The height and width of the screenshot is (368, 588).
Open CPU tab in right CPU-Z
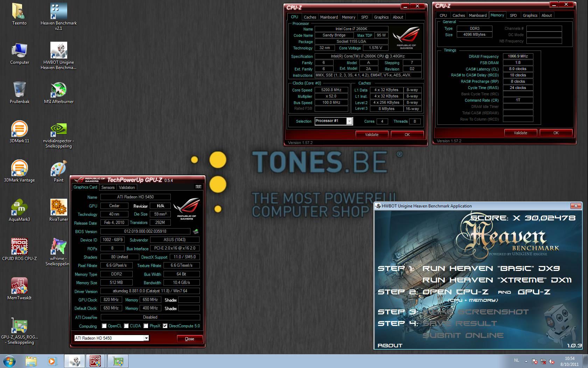pyautogui.click(x=443, y=15)
